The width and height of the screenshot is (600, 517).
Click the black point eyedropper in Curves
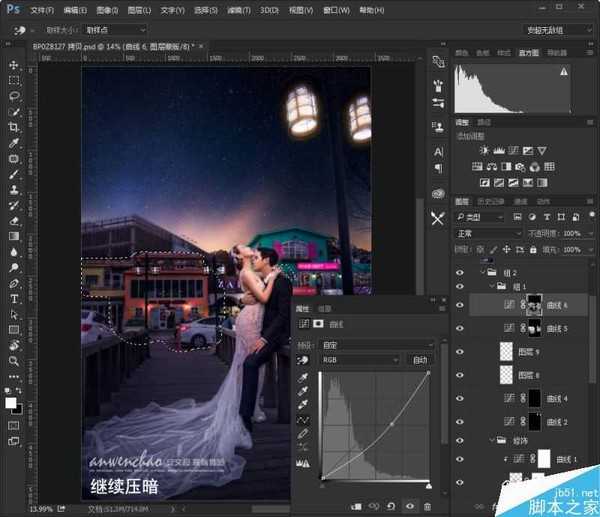tap(304, 377)
